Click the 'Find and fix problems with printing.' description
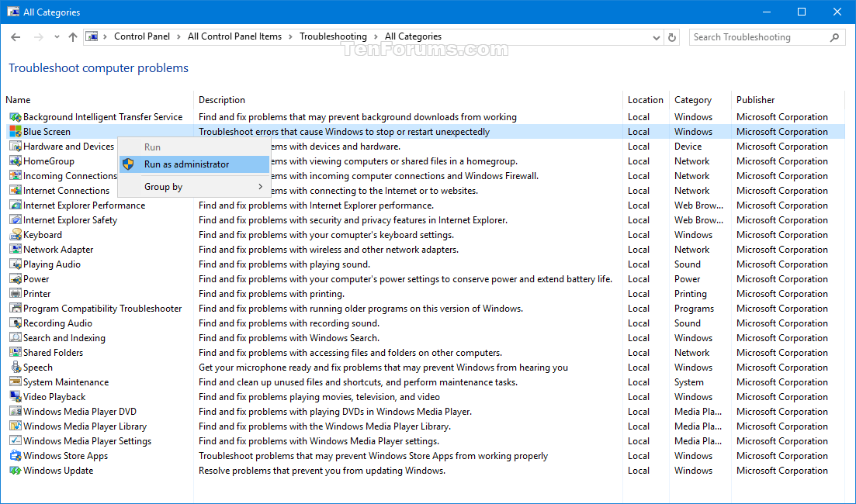The width and height of the screenshot is (856, 504). (x=272, y=293)
